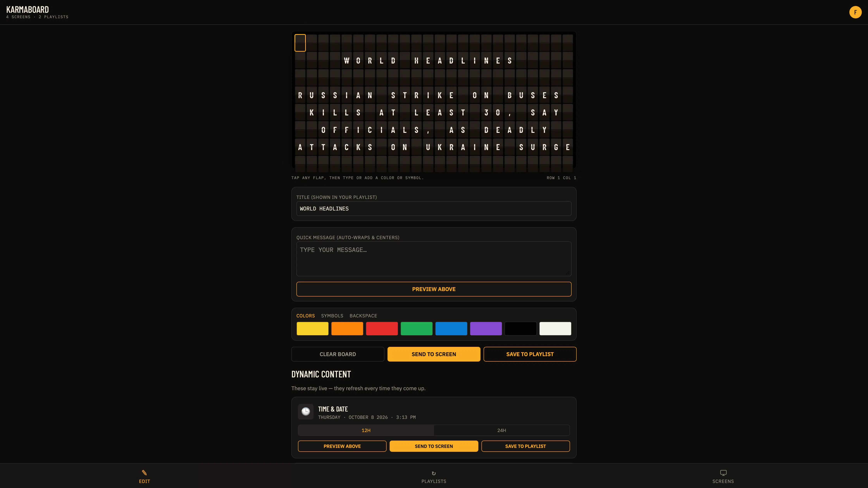Open the user avatar F menu
The image size is (868, 488).
855,12
